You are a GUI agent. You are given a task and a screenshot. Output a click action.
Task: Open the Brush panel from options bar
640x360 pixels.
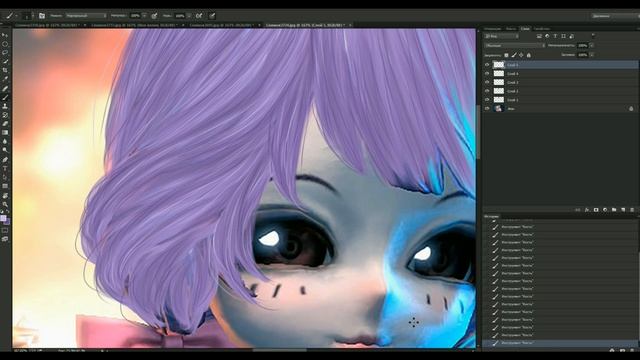[x=42, y=16]
